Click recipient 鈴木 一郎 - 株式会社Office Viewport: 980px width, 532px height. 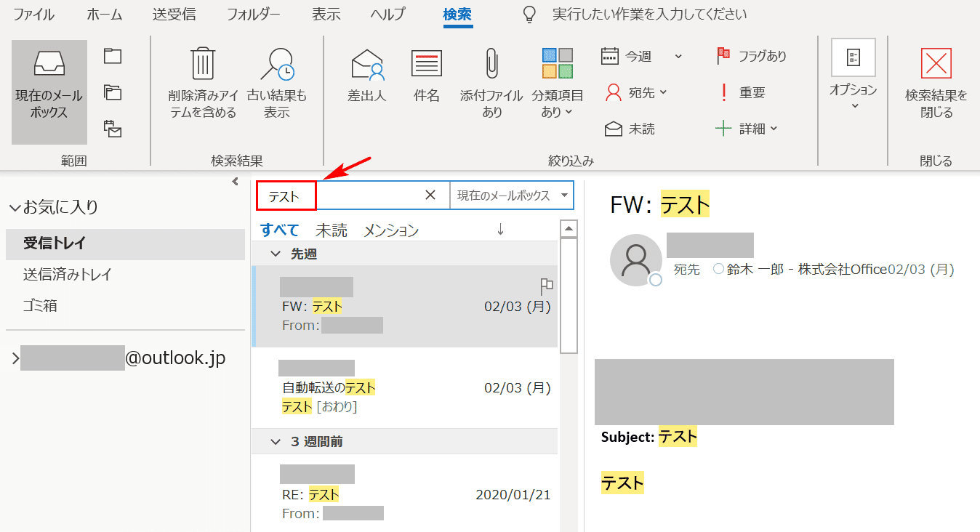click(x=798, y=270)
